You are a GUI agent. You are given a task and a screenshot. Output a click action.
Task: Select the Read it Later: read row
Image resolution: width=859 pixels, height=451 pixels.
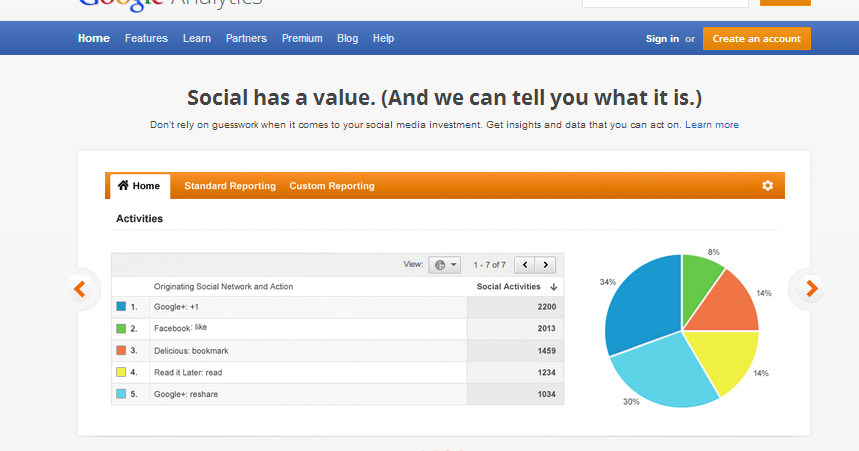337,373
